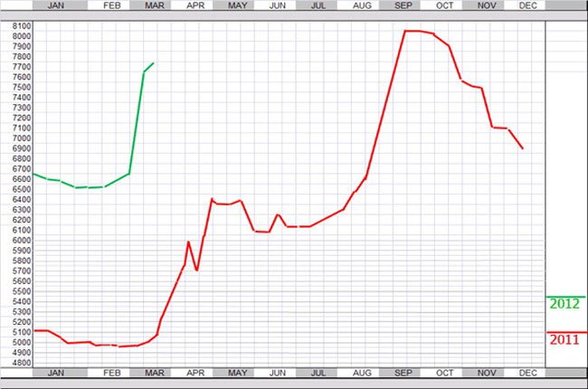Screen dimensions: 588x389
Task: Select SEP in the top month header
Action: pos(403,5)
